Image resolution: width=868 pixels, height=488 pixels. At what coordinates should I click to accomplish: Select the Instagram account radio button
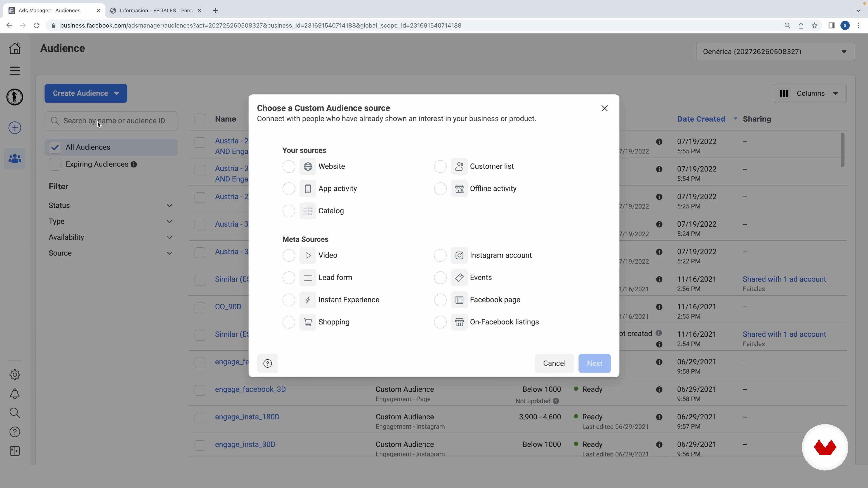[440, 255]
